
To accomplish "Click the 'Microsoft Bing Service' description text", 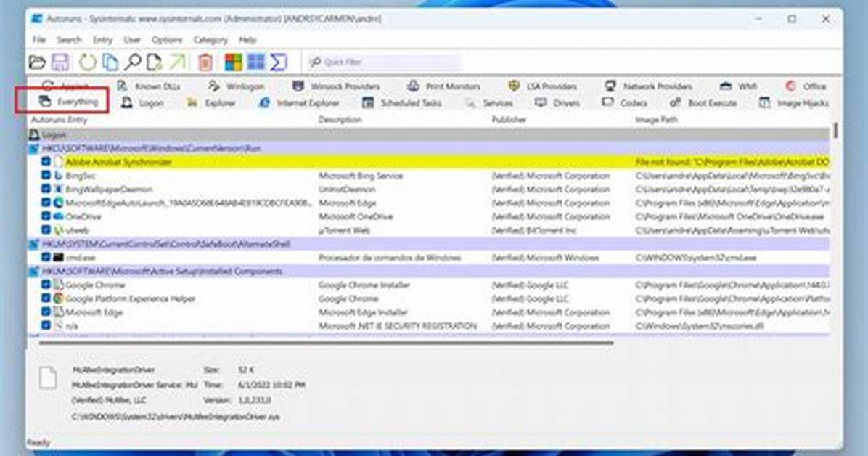I will (361, 176).
